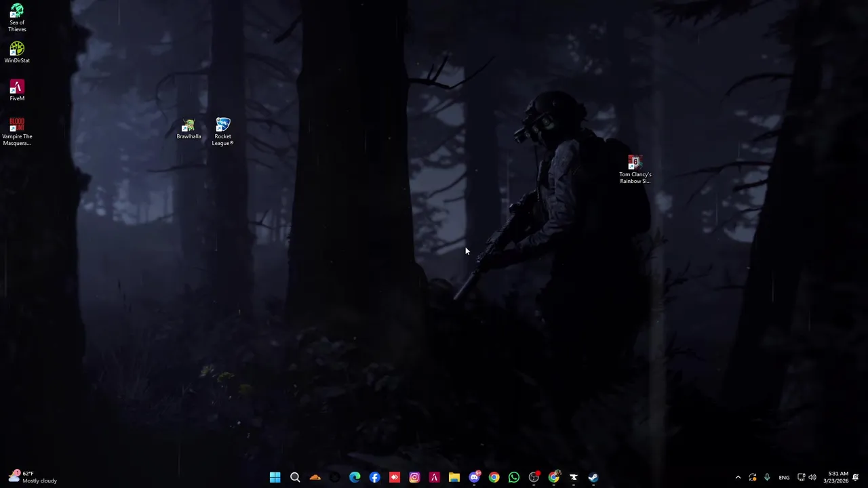
Task: Select the FiveM desktop shortcut
Action: [17, 91]
